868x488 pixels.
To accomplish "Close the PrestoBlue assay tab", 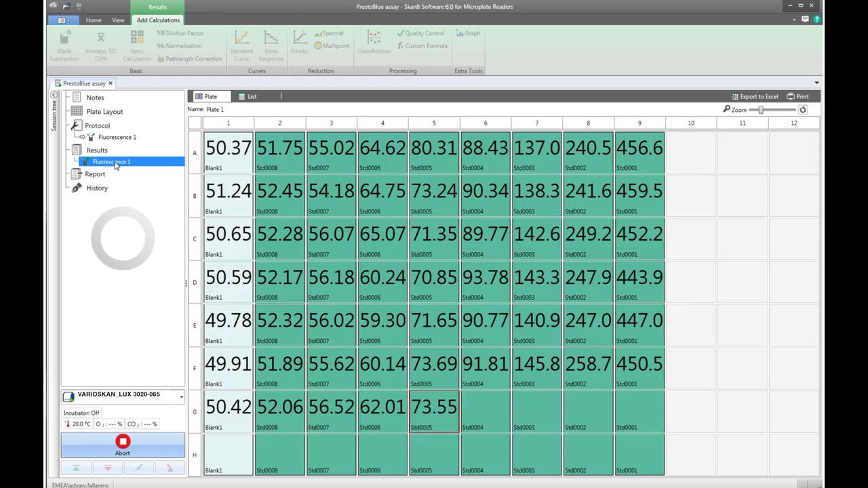I will [111, 83].
